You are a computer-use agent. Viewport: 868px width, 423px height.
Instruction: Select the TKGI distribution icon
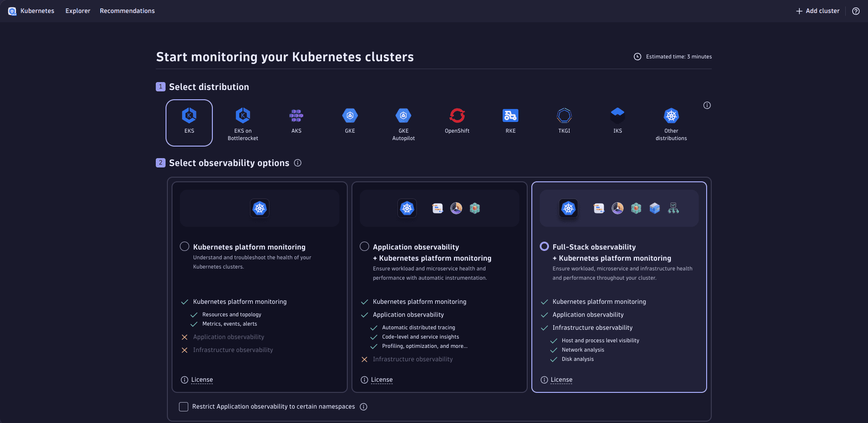coord(564,115)
